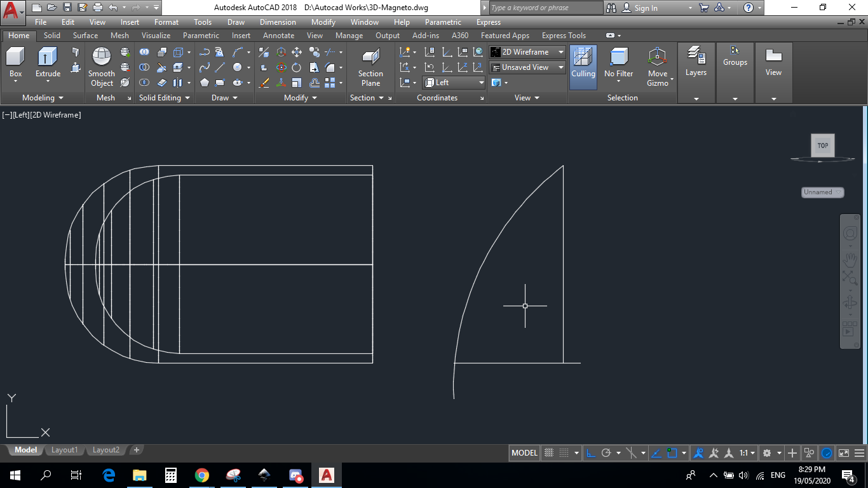Open the 2D Wireframe visual style dropdown

pos(527,52)
